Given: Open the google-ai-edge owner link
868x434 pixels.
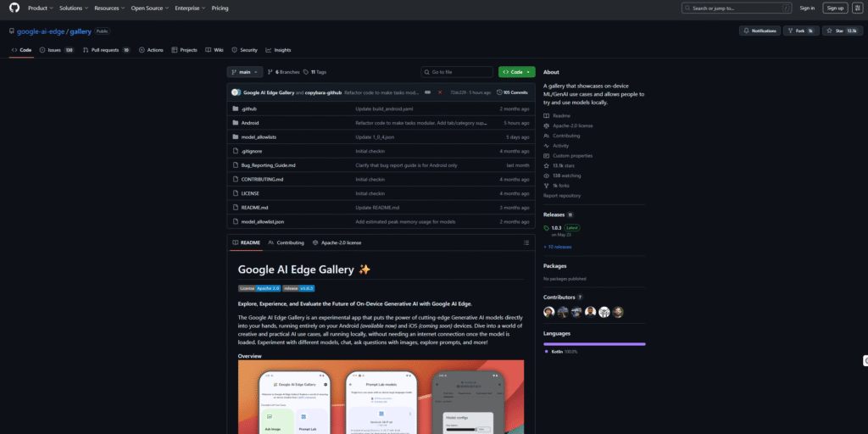Looking at the screenshot, I should coord(41,31).
